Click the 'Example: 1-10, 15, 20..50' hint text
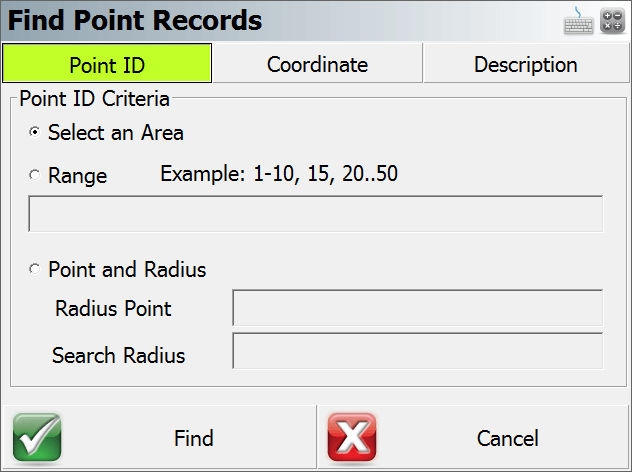The width and height of the screenshot is (632, 472). coord(279,174)
